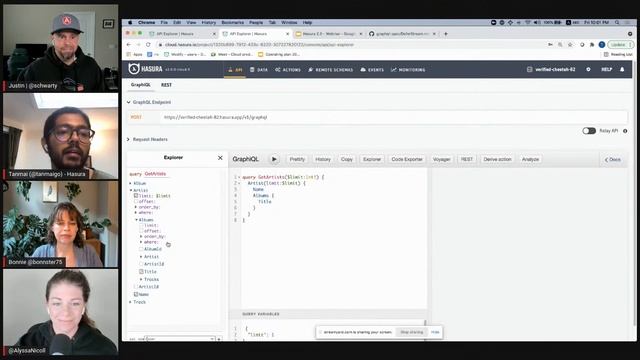640x360 pixels.
Task: Open the DATA tab in Hasura navigation
Action: click(x=259, y=70)
